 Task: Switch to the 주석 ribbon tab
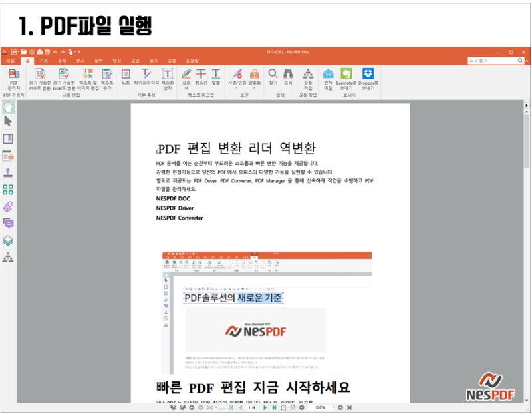tap(62, 61)
